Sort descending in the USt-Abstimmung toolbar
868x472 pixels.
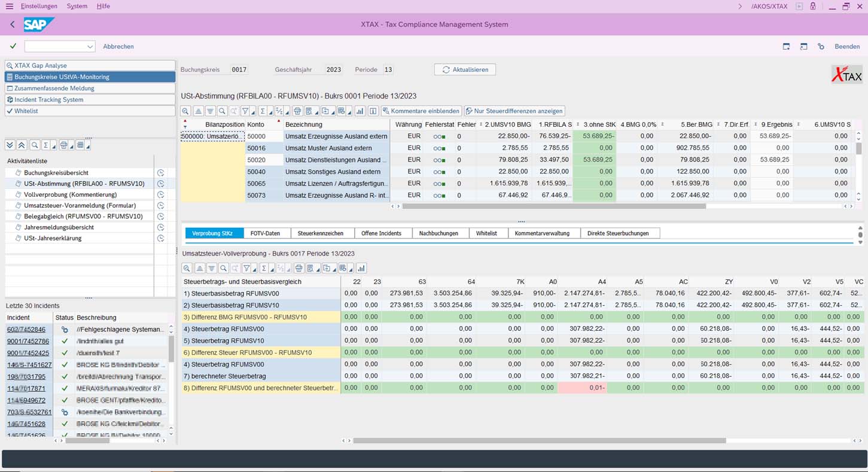(x=210, y=111)
